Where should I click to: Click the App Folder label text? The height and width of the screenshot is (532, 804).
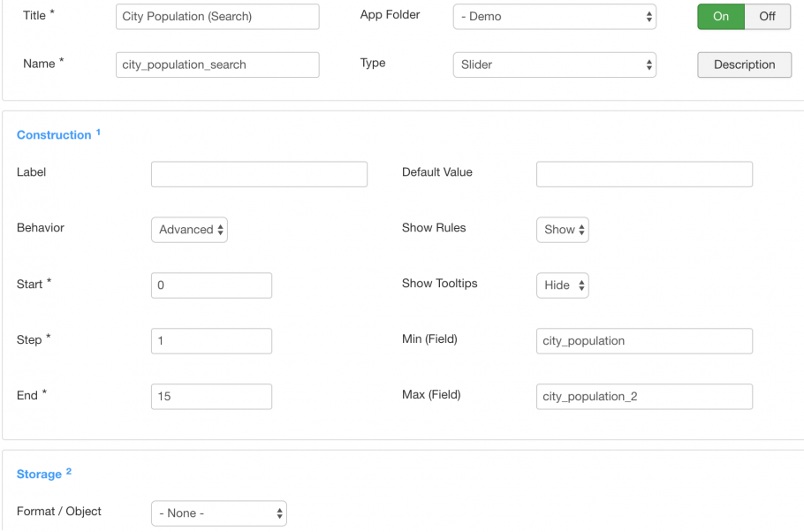coord(390,14)
